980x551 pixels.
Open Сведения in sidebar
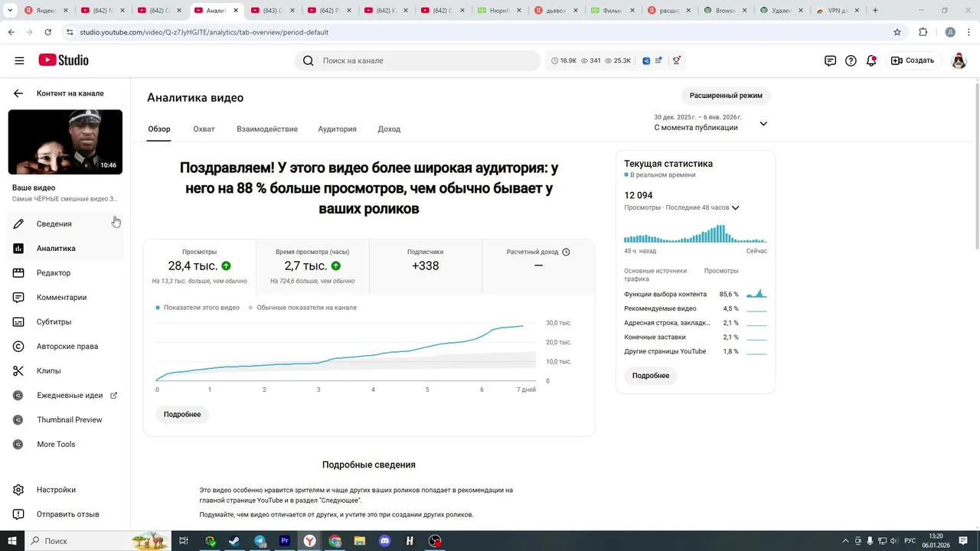point(65,223)
